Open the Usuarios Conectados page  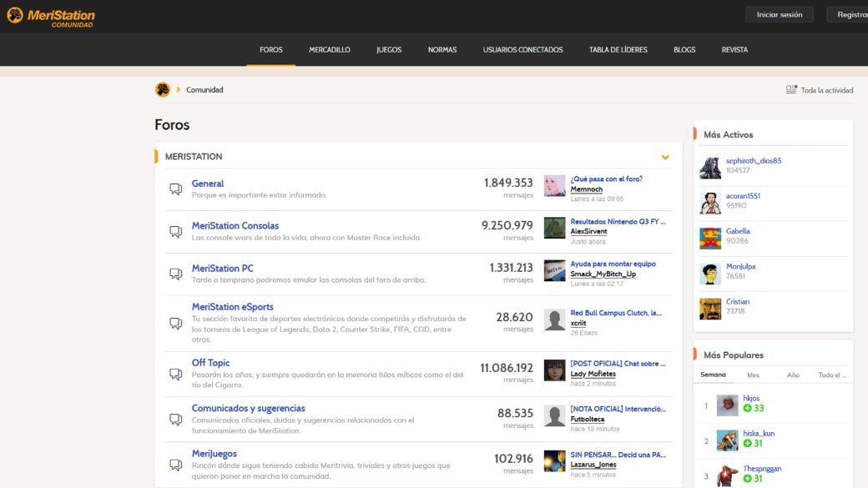click(522, 49)
